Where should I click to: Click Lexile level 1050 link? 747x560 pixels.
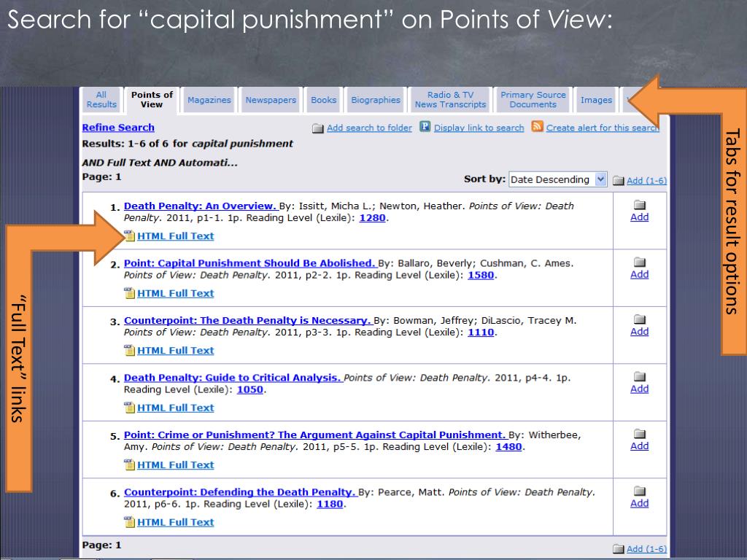tap(250, 389)
